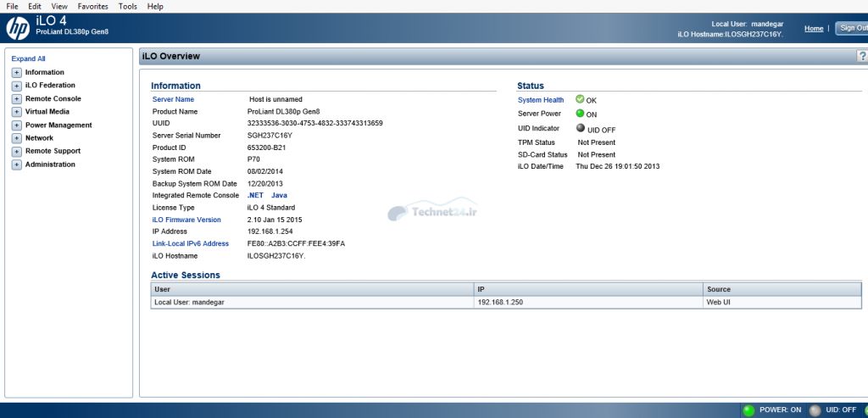The width and height of the screenshot is (868, 418).
Task: Expand the Remote Console tree node
Action: click(16, 99)
